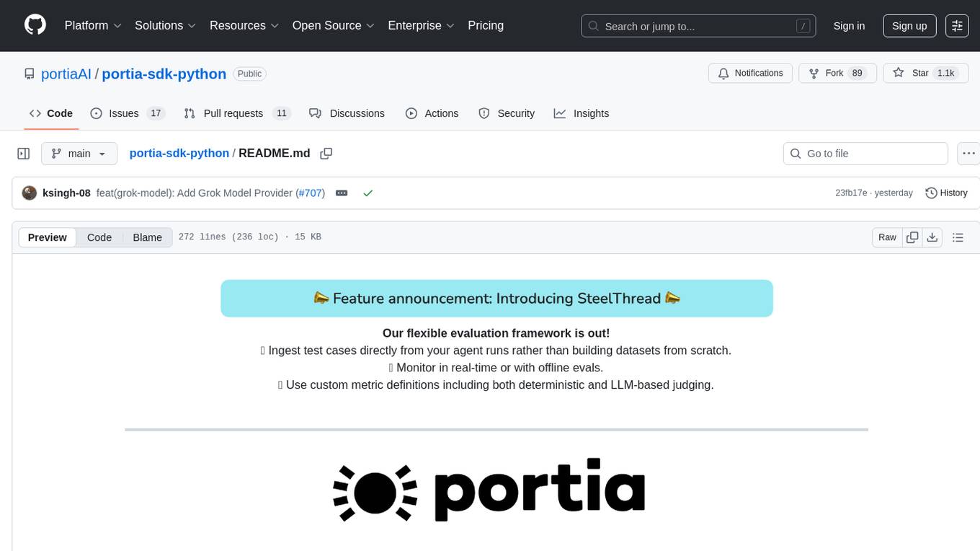Switch to the Code tab

point(50,113)
